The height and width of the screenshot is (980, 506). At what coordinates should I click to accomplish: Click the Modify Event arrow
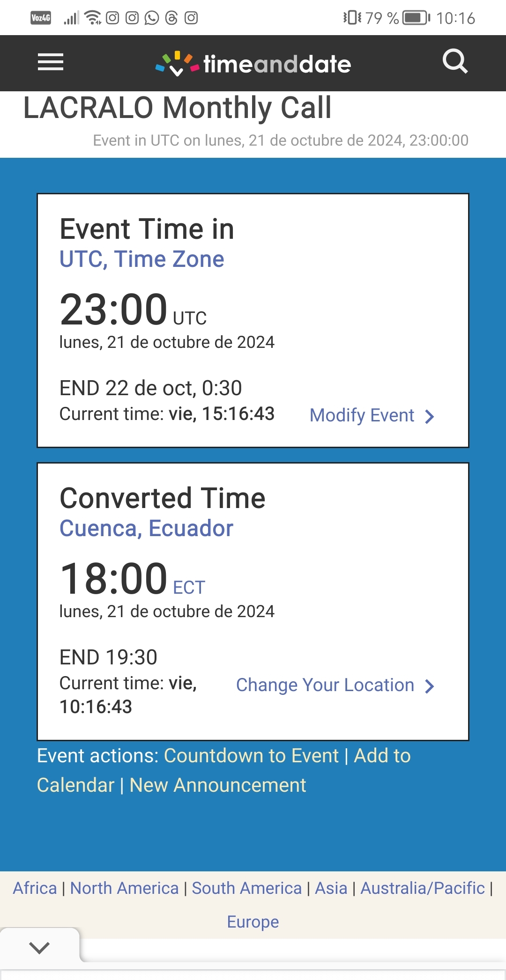point(429,416)
